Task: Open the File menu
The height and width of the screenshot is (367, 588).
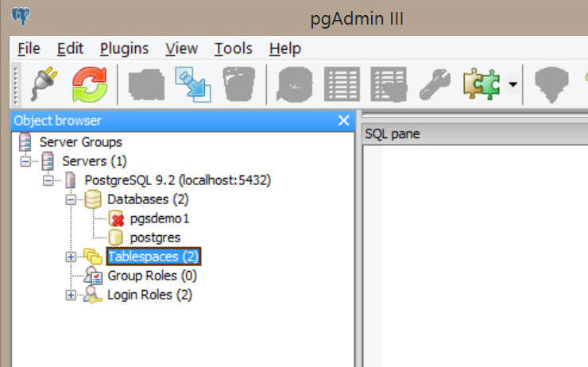Action: [29, 48]
